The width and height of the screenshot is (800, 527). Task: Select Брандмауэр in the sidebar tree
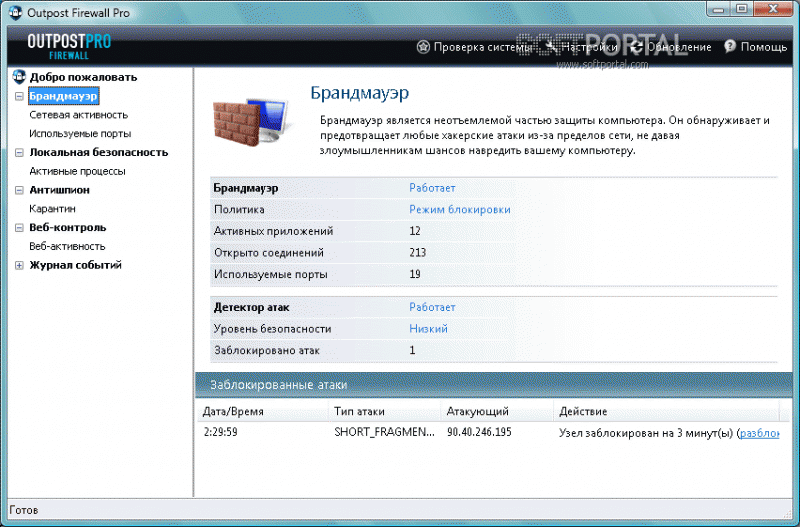(x=63, y=96)
